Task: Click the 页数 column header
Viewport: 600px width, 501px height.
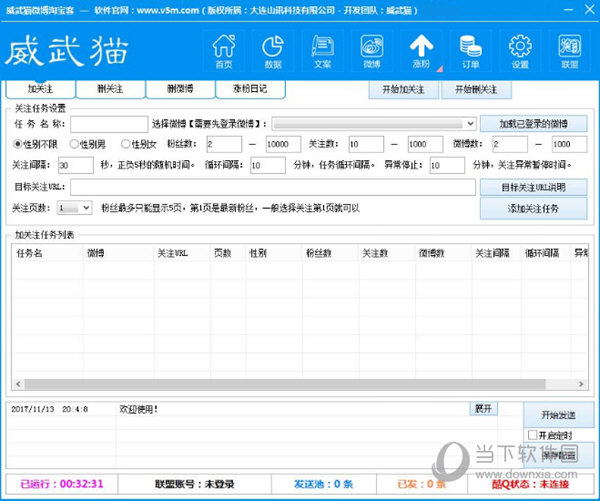Action: [228, 253]
